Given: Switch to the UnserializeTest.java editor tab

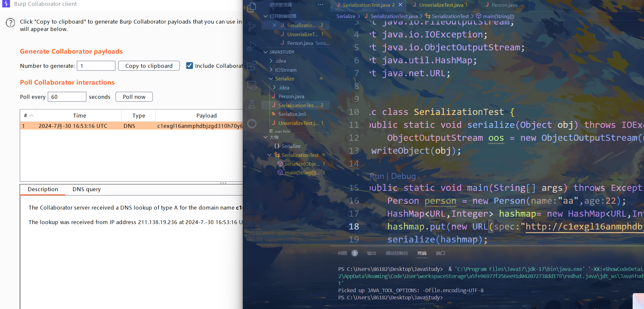Looking at the screenshot, I should click(x=441, y=5).
